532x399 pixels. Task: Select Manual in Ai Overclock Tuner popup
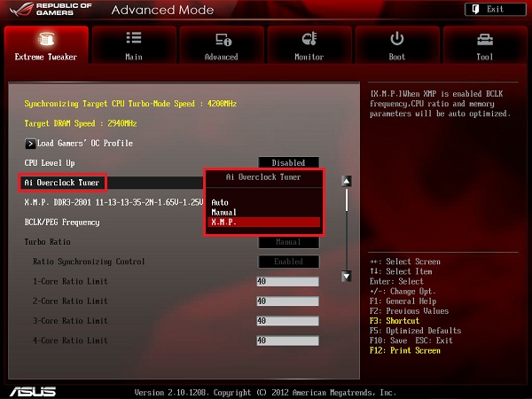click(224, 213)
